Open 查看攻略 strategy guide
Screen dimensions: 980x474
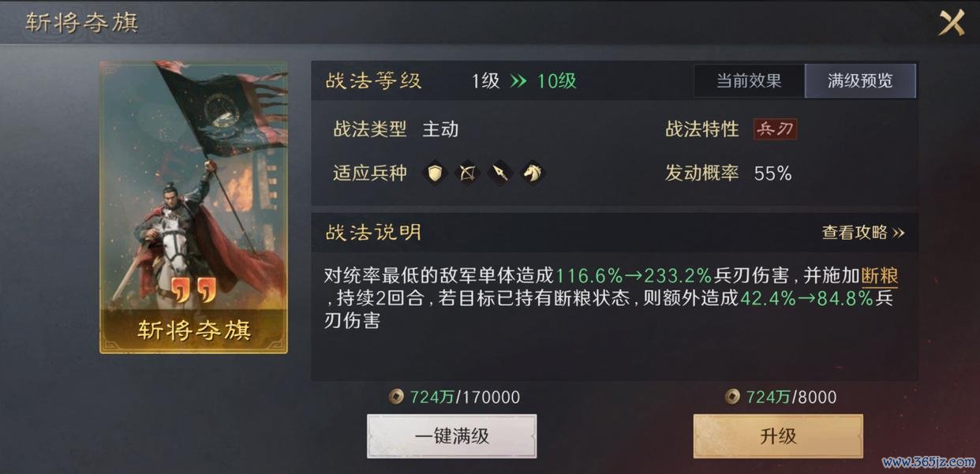point(863,233)
